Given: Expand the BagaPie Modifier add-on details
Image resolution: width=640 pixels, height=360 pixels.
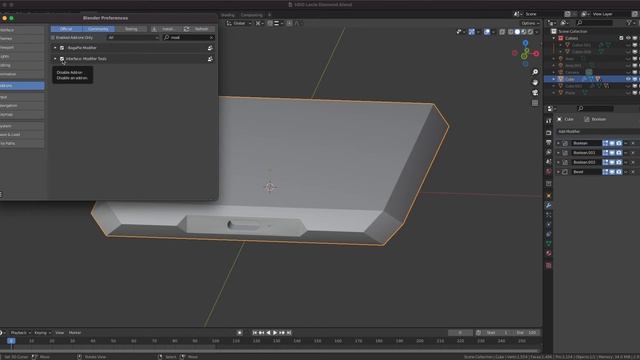Looking at the screenshot, I should pos(55,48).
